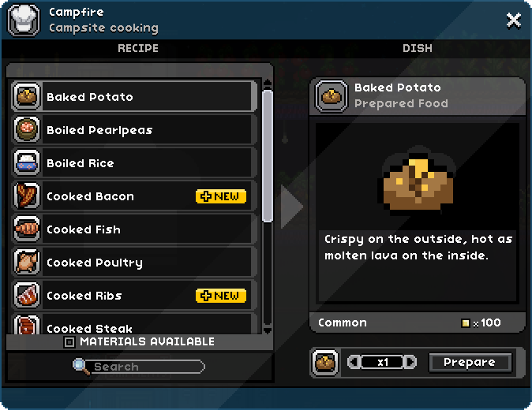532x410 pixels.
Task: Click the Prepare button
Action: pos(470,362)
